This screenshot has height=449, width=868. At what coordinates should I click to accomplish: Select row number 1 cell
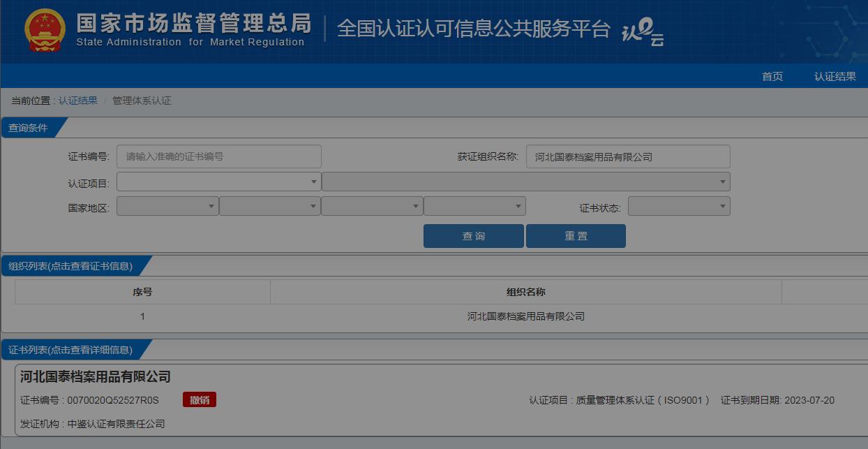142,316
